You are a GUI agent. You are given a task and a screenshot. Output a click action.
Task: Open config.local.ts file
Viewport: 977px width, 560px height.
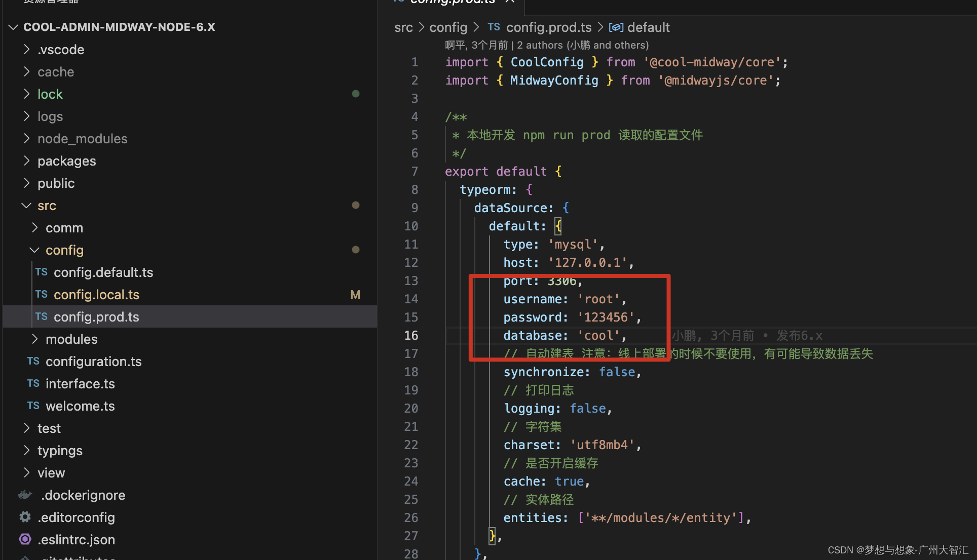coord(96,295)
